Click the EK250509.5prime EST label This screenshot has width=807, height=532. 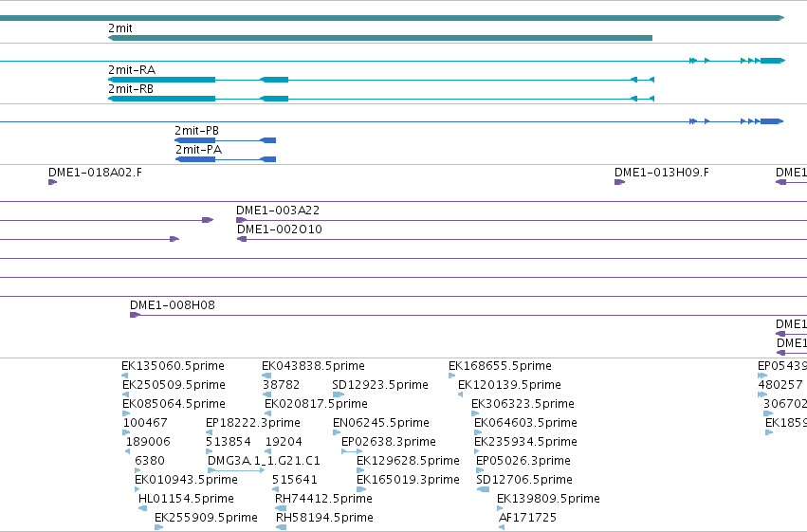pyautogui.click(x=174, y=385)
